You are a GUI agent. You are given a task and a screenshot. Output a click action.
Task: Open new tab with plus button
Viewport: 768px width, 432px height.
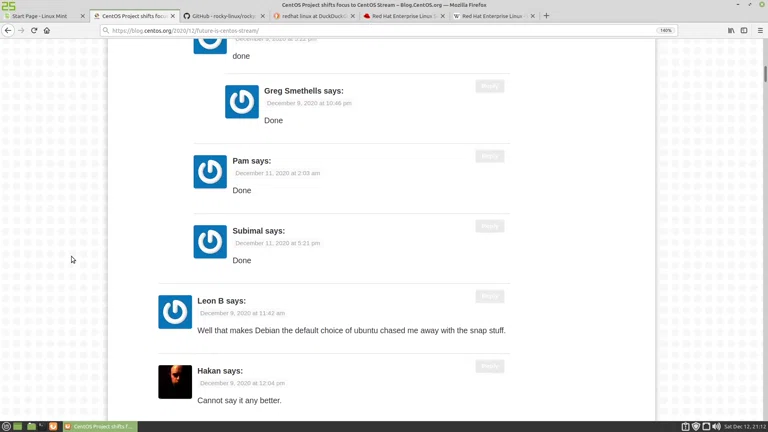[x=546, y=16]
